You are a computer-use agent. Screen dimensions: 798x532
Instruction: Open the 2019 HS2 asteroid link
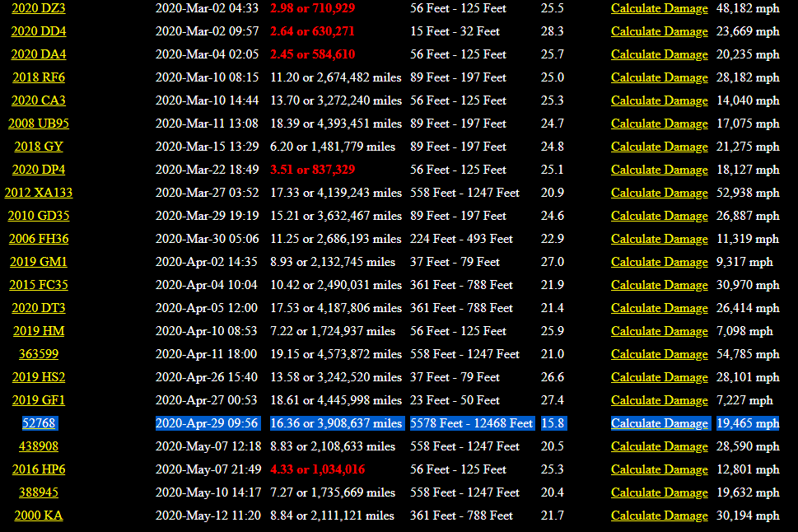[39, 377]
